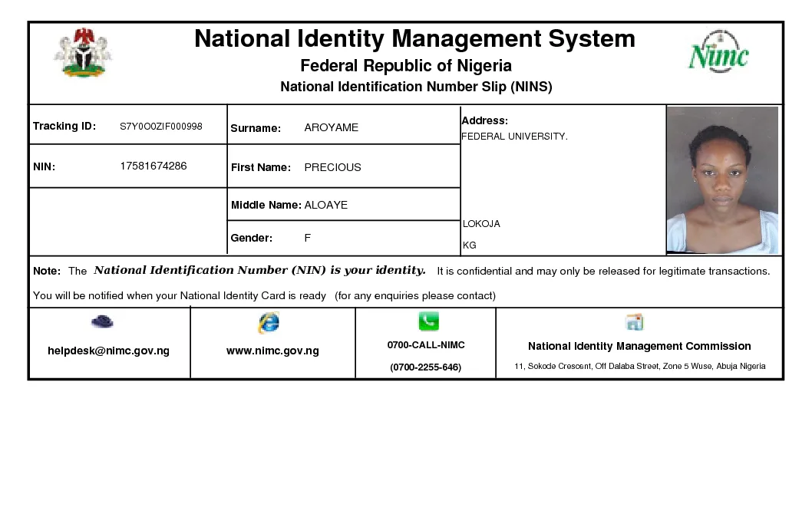Click the Nigerian coat of arms emblem
This screenshot has width=812, height=517.
click(83, 53)
